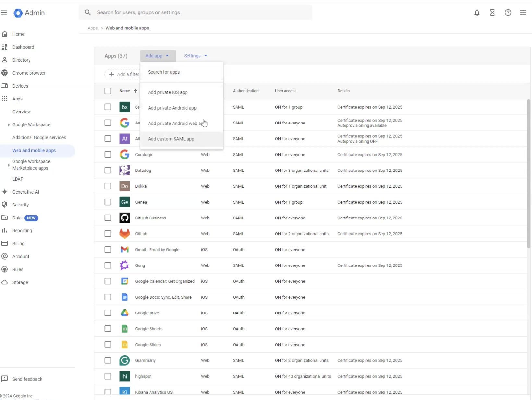
Task: Click the Devices sidebar icon
Action: (5, 86)
